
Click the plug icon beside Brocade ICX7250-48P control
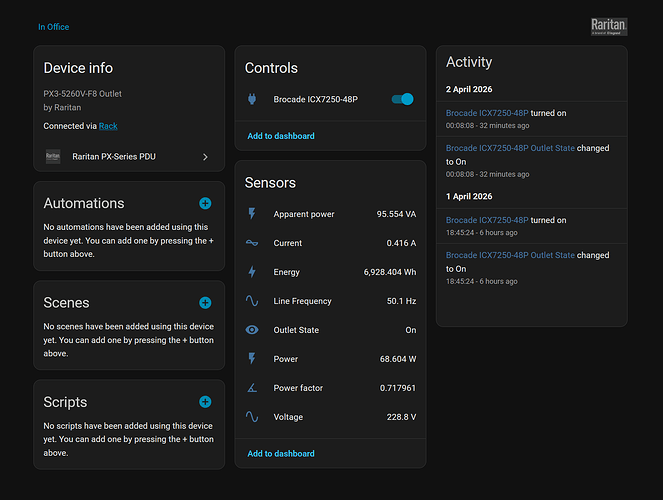point(252,99)
